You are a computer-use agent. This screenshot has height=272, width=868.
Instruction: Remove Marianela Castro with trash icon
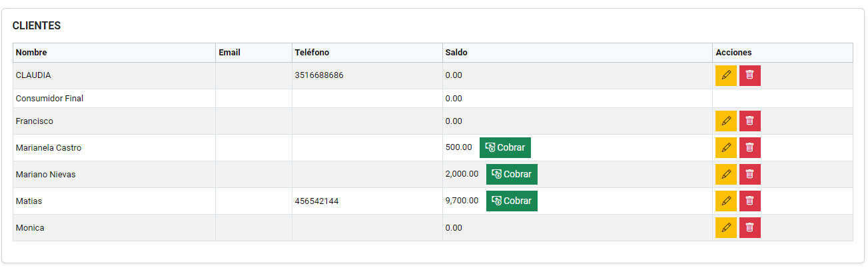[749, 147]
